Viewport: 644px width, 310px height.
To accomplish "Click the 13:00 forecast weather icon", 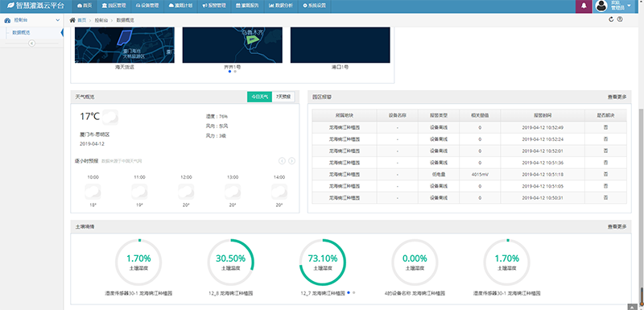I will coord(233,192).
